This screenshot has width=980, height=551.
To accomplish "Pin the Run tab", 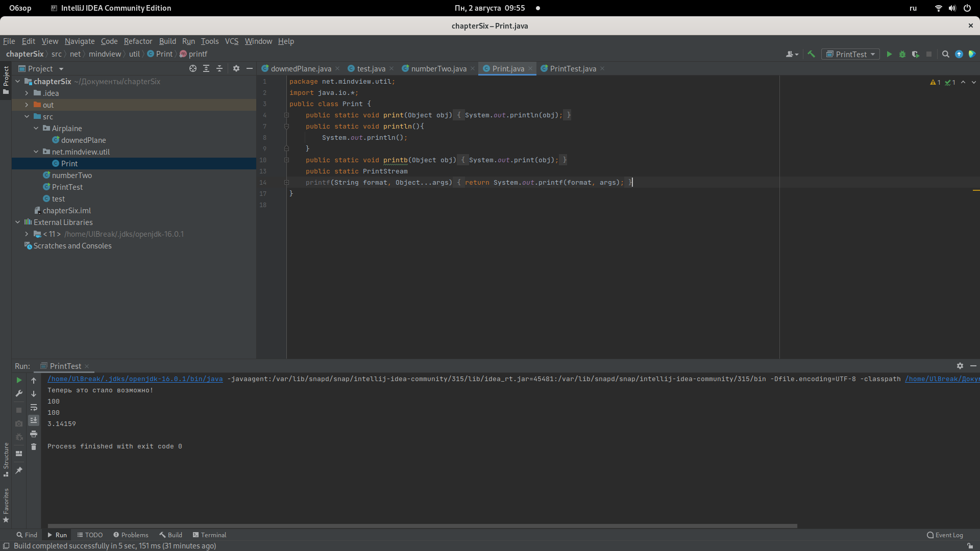I will (19, 470).
